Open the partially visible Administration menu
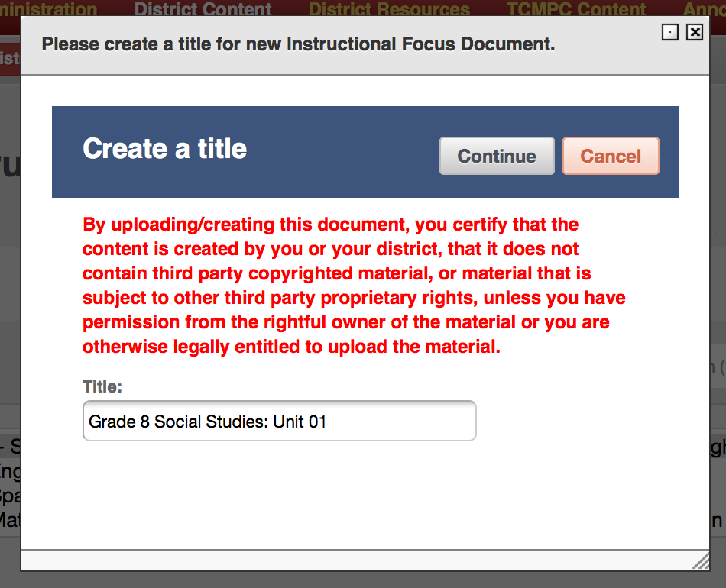This screenshot has width=726, height=588. [49, 9]
